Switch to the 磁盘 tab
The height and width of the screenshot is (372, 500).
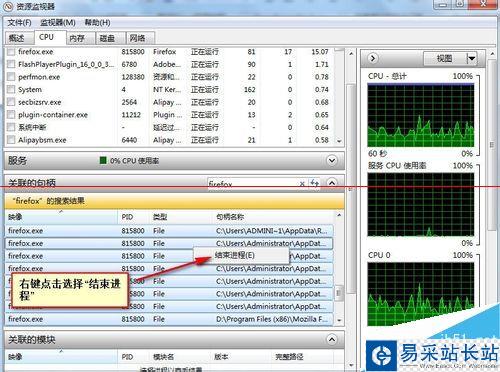(x=111, y=38)
